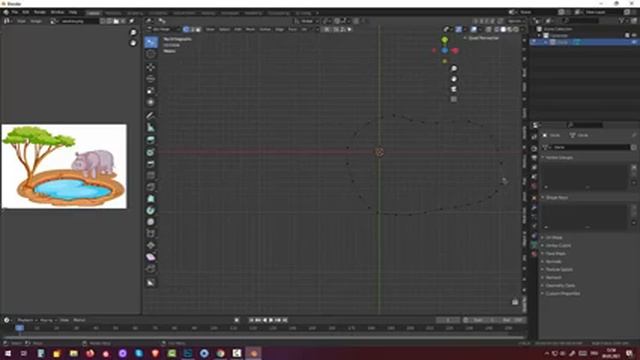Open the Options dropdown in header
This screenshot has height=360, width=640.
click(515, 21)
